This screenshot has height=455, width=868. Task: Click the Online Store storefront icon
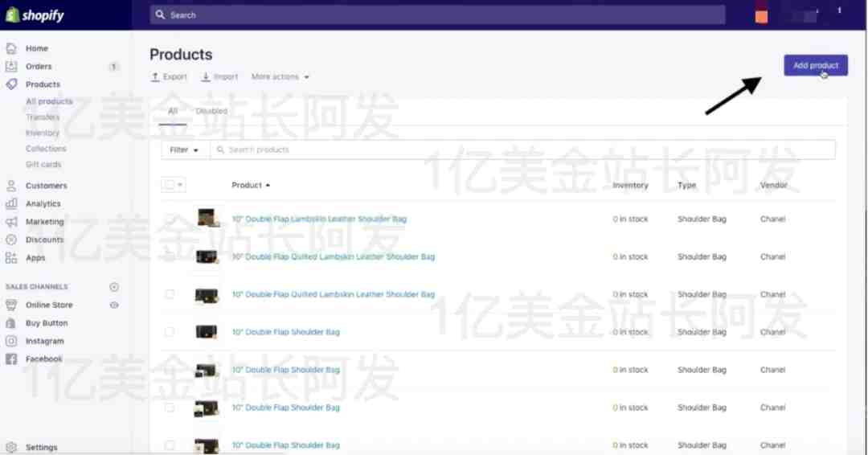11,305
